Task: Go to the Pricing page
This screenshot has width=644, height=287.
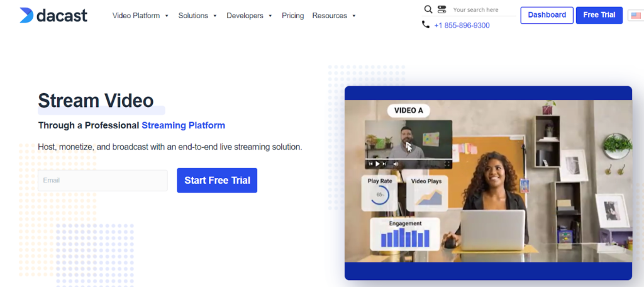Action: (x=292, y=16)
